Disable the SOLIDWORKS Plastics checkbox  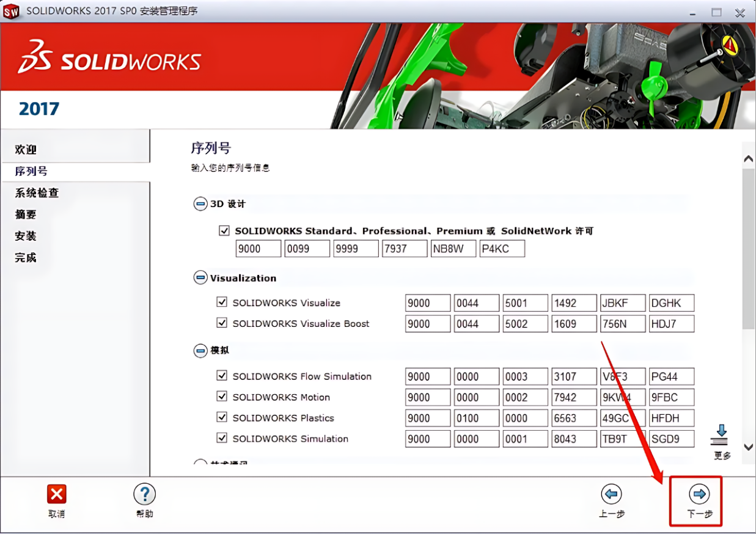pos(222,417)
